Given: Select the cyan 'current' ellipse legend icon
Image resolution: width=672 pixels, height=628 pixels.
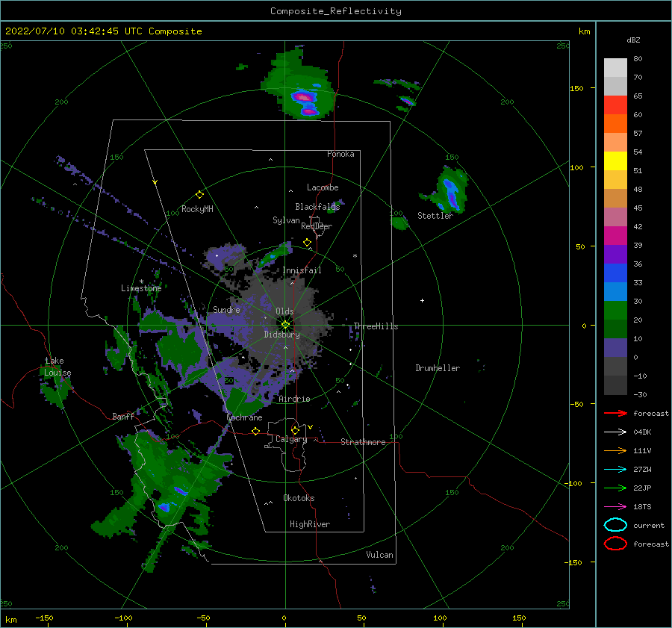Looking at the screenshot, I should [x=615, y=525].
